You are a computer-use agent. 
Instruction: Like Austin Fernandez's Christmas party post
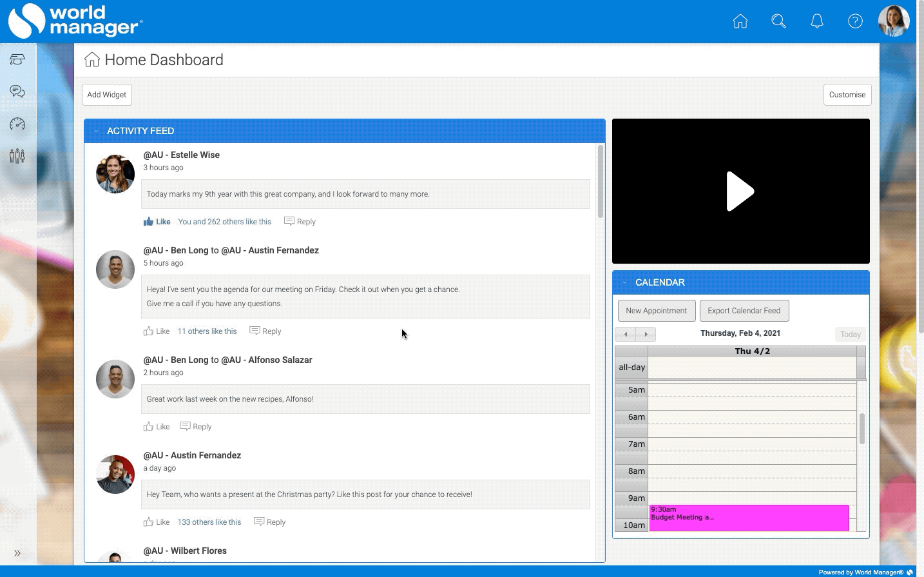(x=157, y=522)
